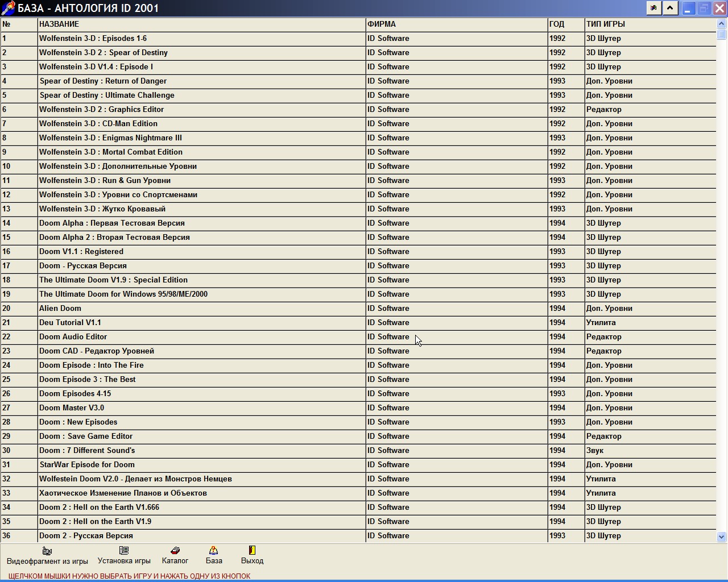Click the НАЗВАНИЕ column header
This screenshot has width=728, height=582.
coord(202,24)
